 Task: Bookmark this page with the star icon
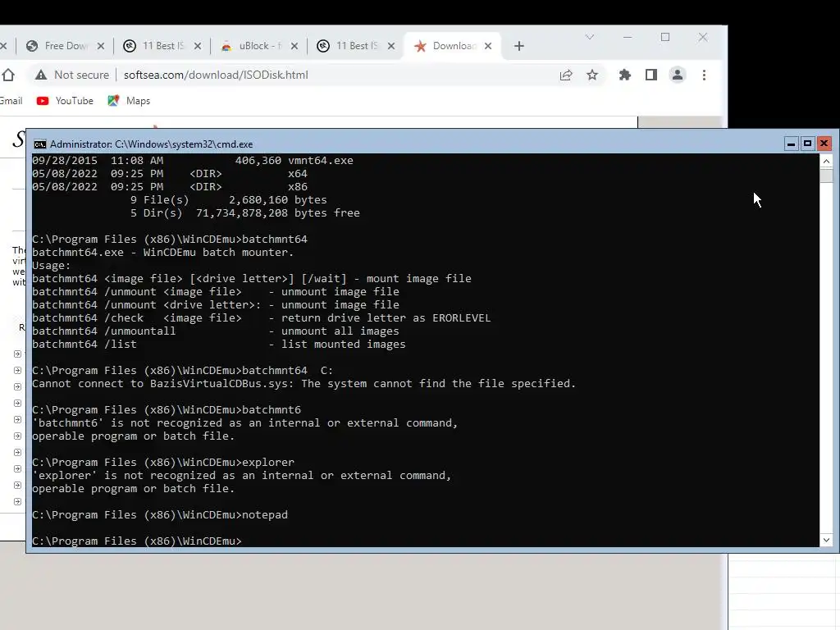tap(592, 75)
